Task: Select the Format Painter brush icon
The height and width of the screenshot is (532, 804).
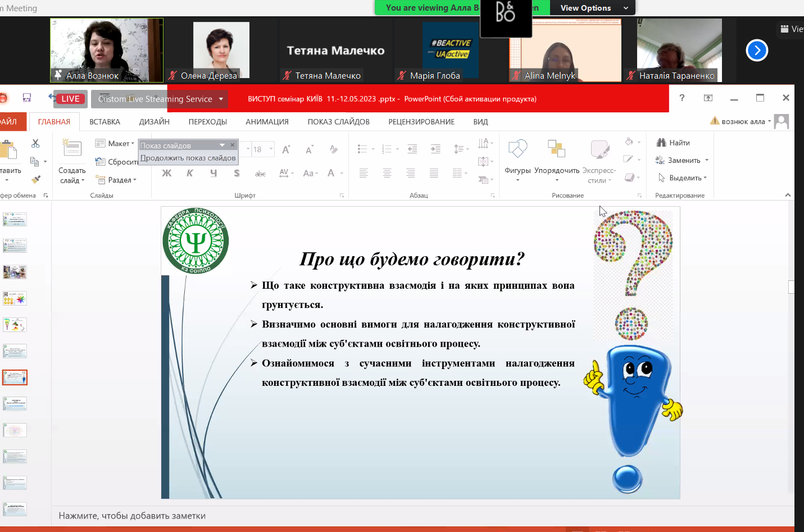Action: [x=35, y=180]
